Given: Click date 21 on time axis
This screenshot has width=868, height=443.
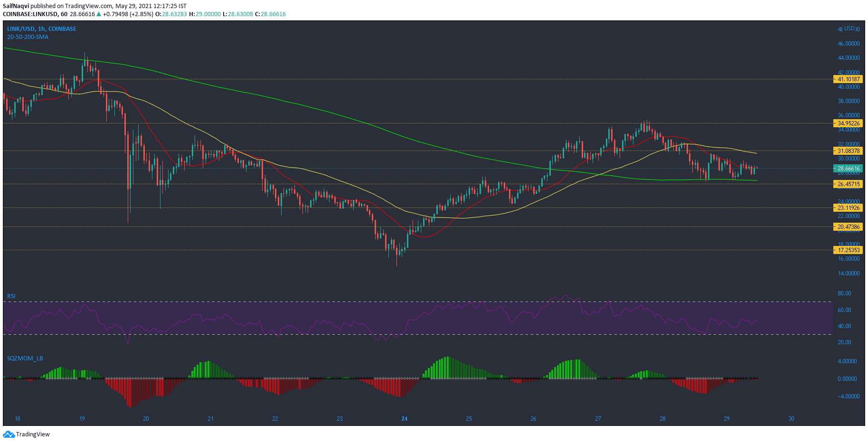Looking at the screenshot, I should coord(210,419).
